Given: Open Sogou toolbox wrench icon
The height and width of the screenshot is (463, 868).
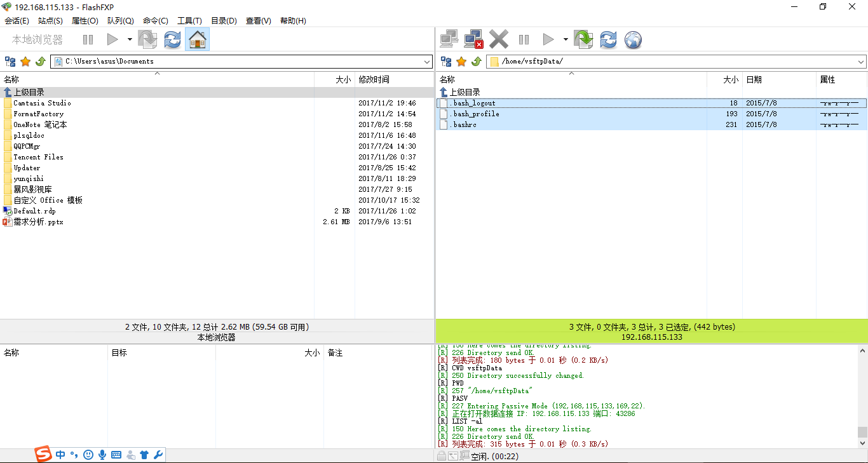Looking at the screenshot, I should click(x=158, y=455).
